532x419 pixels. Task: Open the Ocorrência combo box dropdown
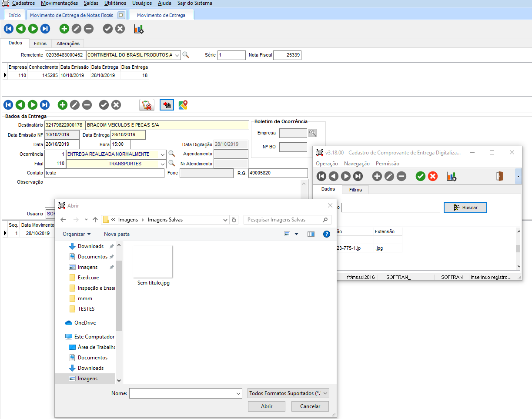163,154
